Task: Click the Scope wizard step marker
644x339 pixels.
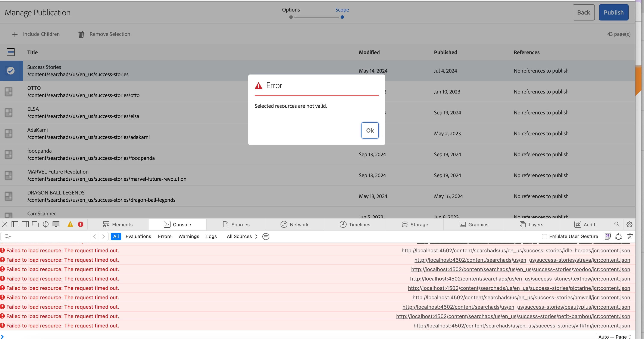Action: point(342,17)
